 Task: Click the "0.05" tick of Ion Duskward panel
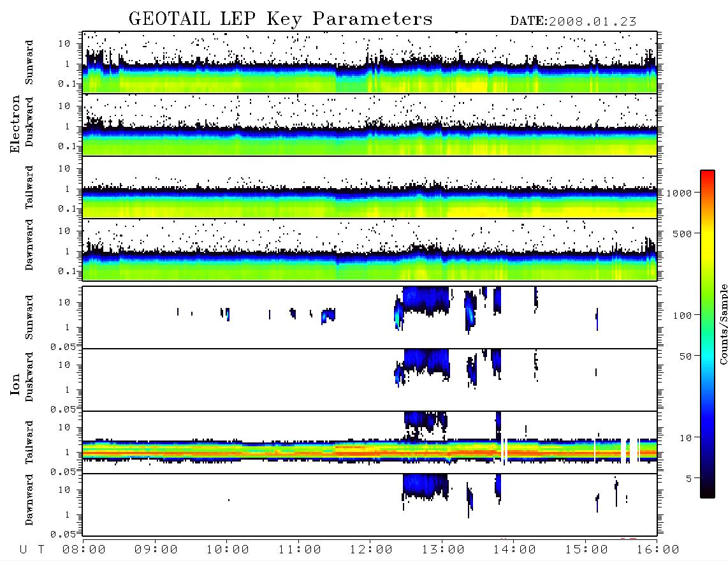(x=62, y=409)
